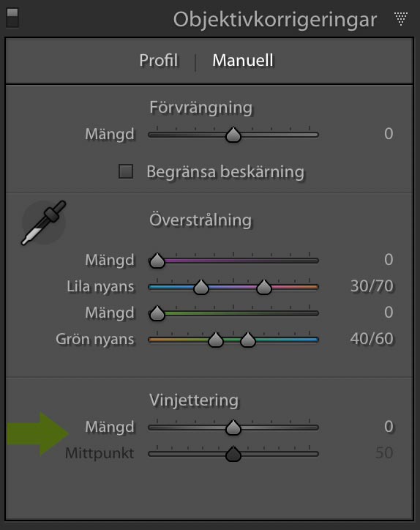Select the fringe color eyedropper tool
Viewport: 420px width, 530px height.
[44, 223]
